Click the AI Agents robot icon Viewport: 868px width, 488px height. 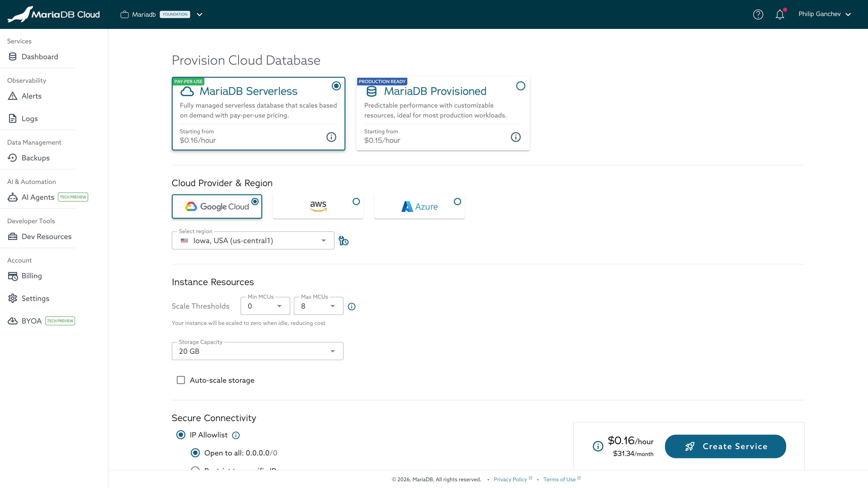[12, 197]
